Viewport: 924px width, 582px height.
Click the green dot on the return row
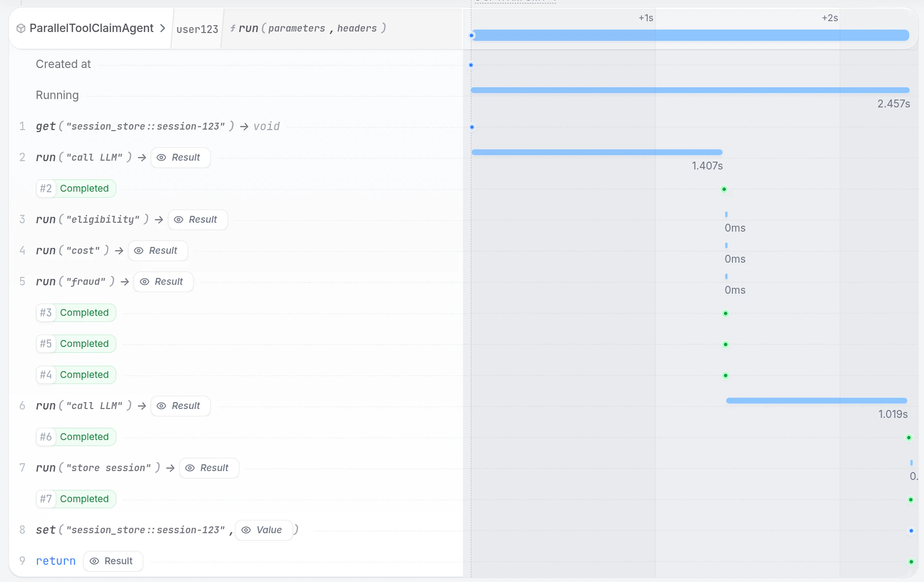911,562
